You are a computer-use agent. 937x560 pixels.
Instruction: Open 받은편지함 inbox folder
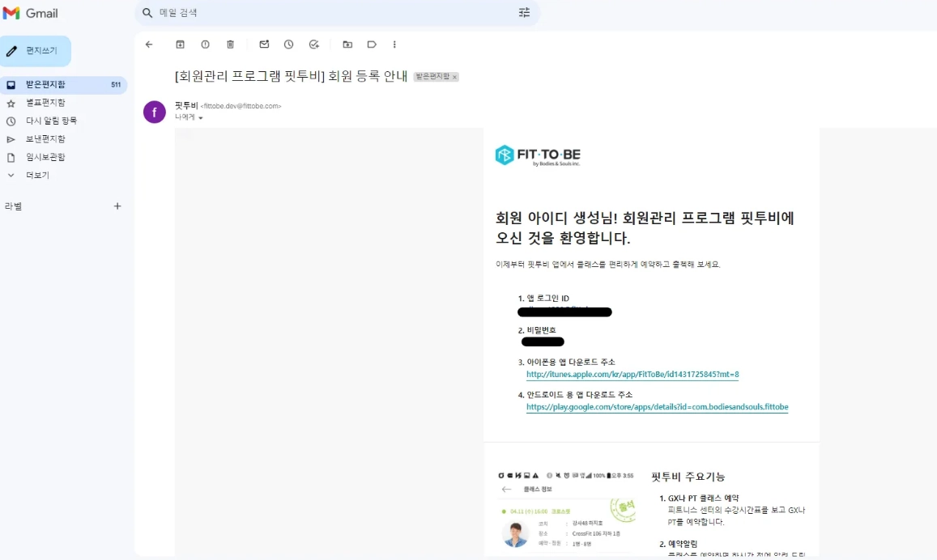[x=63, y=85]
